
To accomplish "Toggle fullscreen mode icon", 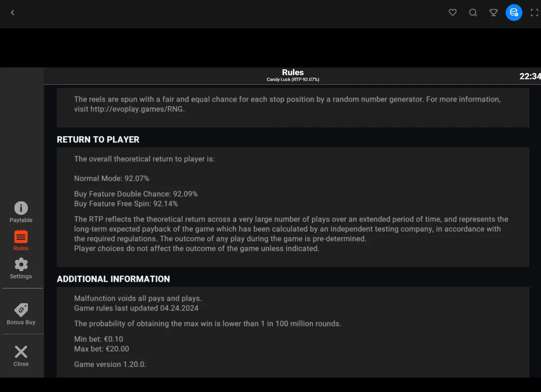I will pos(534,13).
